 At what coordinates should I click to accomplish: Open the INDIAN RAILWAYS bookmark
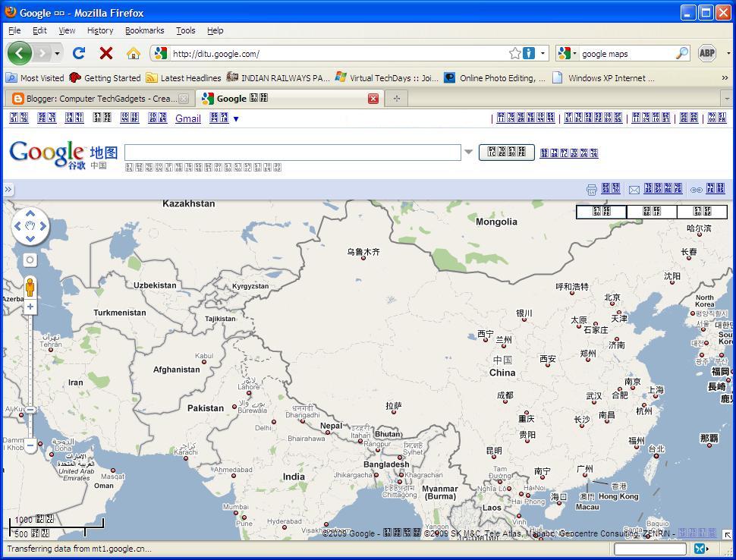(278, 78)
